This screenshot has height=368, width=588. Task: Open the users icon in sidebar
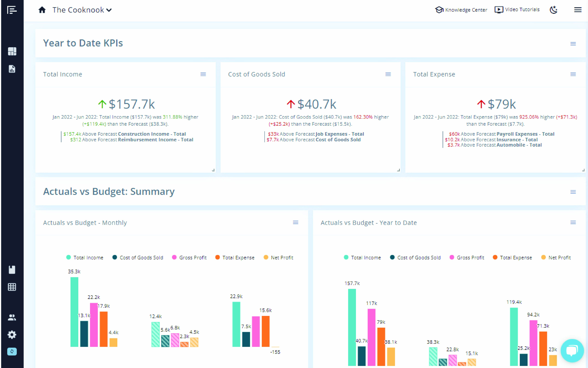12,317
